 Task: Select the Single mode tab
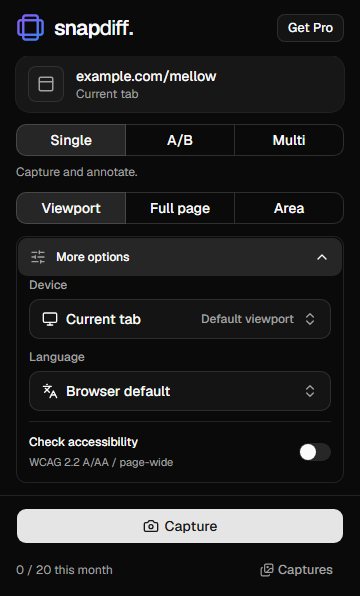(x=71, y=140)
